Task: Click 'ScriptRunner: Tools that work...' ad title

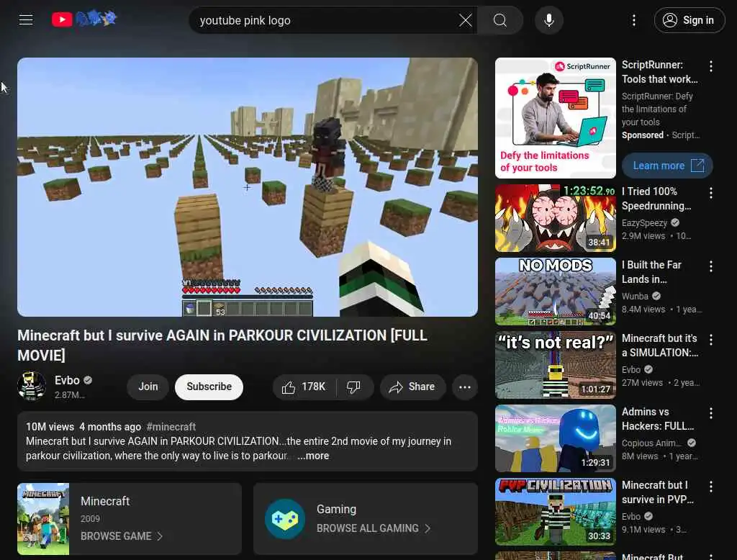Action: point(660,72)
